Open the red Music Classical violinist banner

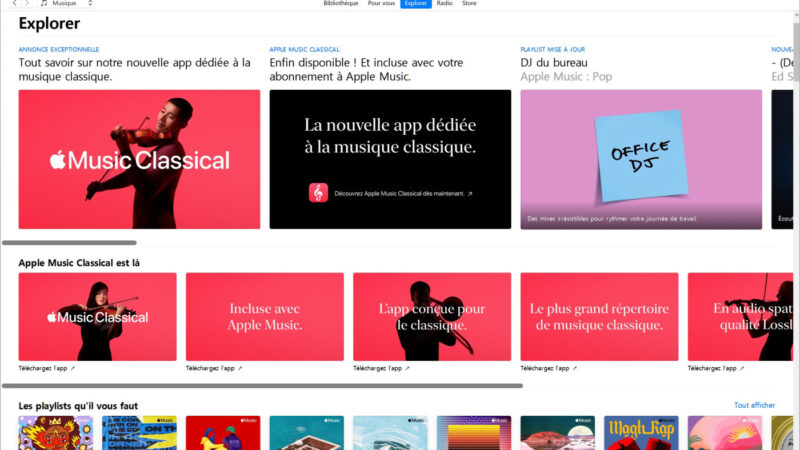(x=139, y=159)
